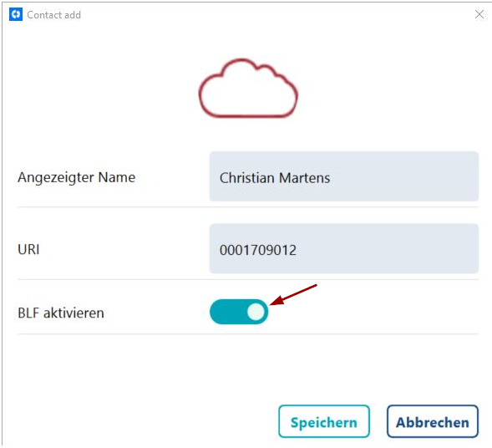Image resolution: width=492 pixels, height=448 pixels.
Task: Click the white knob of BLF toggle
Action: (x=256, y=312)
